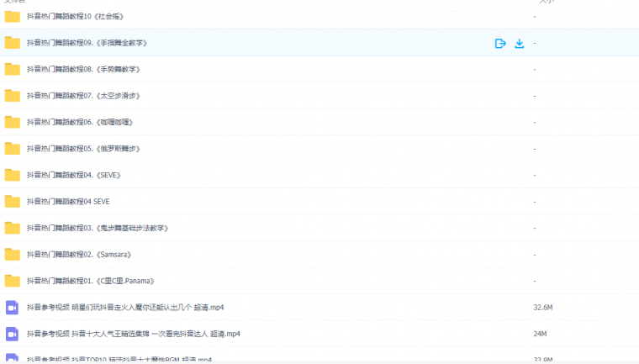The image size is (639, 364).
Task: Select folder name 抖音热门舞蹈教程03.《鬼步舞基础步法教学》
Action: (x=98, y=228)
